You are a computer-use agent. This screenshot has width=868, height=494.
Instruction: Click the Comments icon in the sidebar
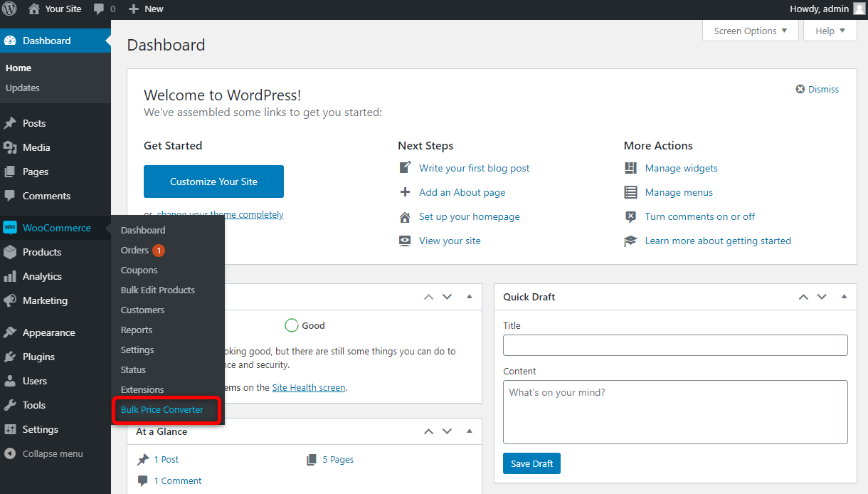(10, 196)
